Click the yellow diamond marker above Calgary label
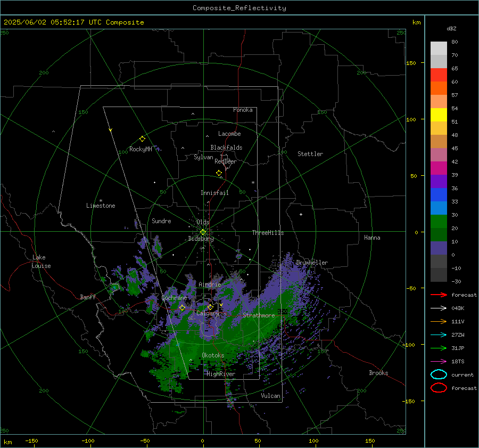This screenshot has height=448, width=479. tap(210, 307)
